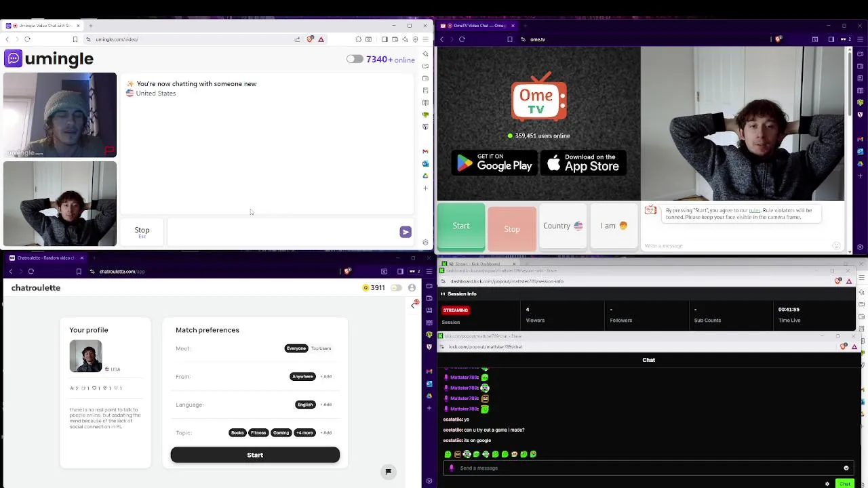Open the OmeTV rules link
The image size is (868, 488).
point(754,211)
